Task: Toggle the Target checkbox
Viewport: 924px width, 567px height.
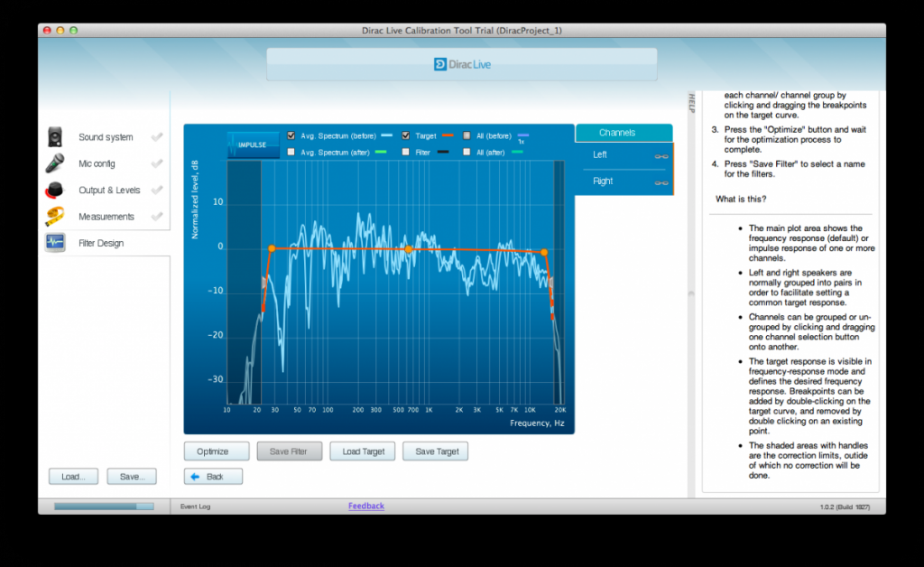Action: (405, 135)
